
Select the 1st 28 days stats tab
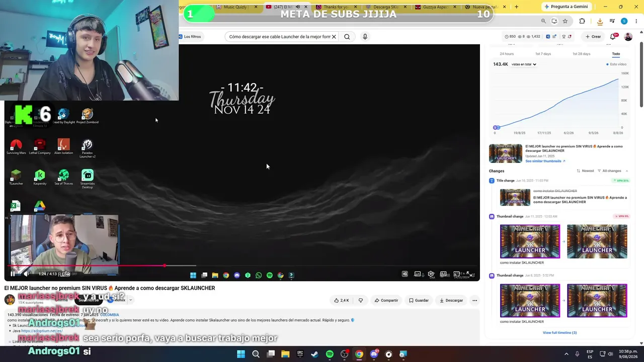click(x=581, y=54)
